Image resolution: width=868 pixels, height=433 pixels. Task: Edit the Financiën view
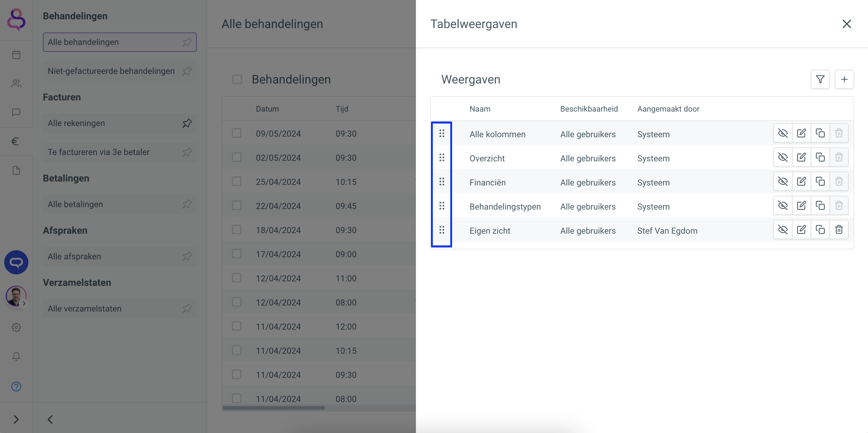[802, 182]
